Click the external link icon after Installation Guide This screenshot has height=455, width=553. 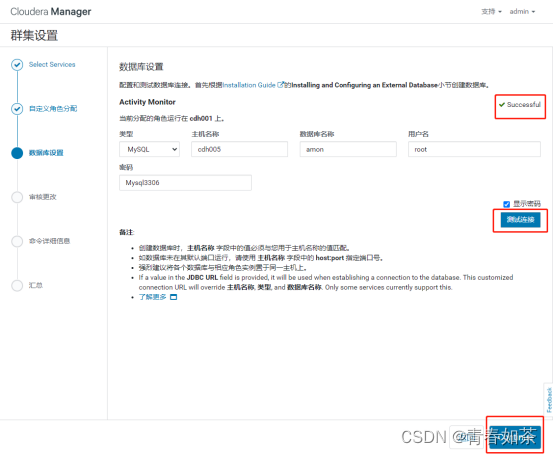tap(280, 85)
